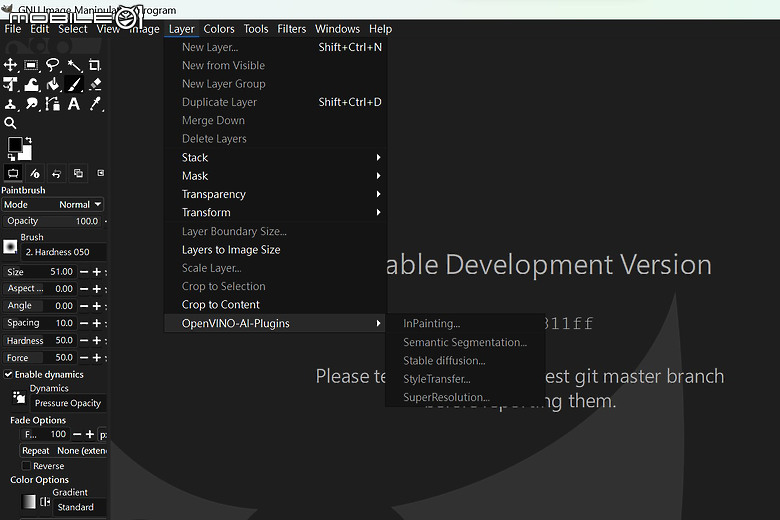780x520 pixels.
Task: Decrease Hardness with minus button
Action: (84, 341)
